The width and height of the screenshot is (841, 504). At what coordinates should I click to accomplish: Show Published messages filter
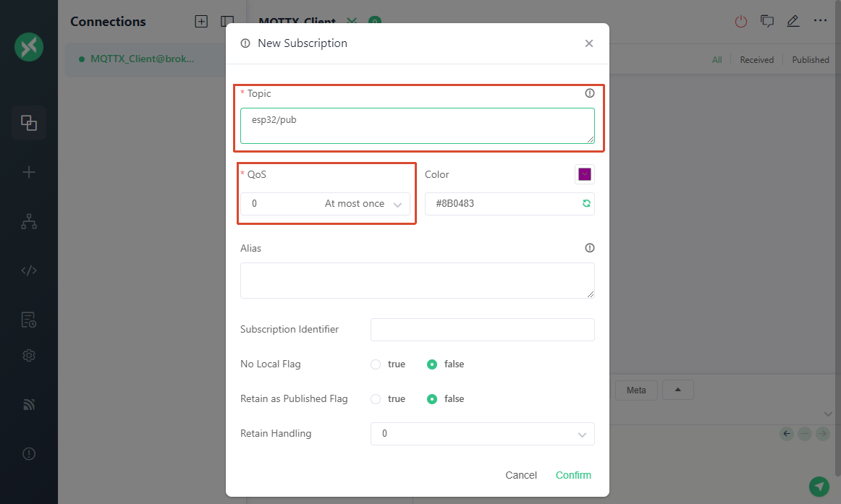coord(811,60)
